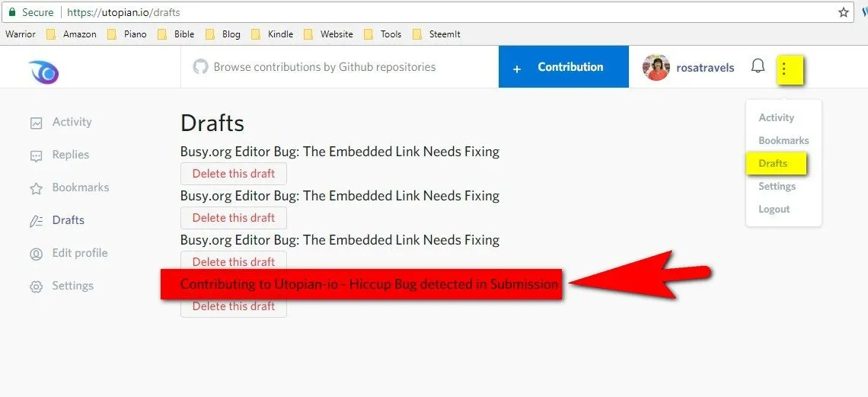Select Settings in dropdown menu
The width and height of the screenshot is (868, 397).
click(x=777, y=186)
